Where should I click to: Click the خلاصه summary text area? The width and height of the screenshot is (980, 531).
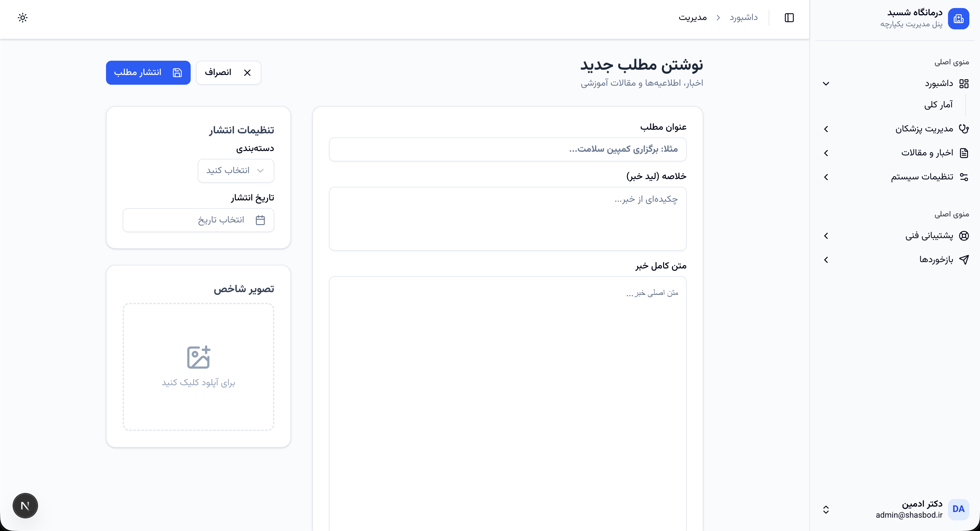[507, 218]
